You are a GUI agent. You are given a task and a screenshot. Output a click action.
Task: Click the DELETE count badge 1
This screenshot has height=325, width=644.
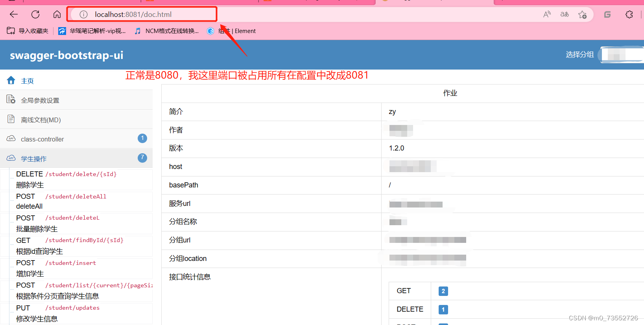click(x=443, y=310)
